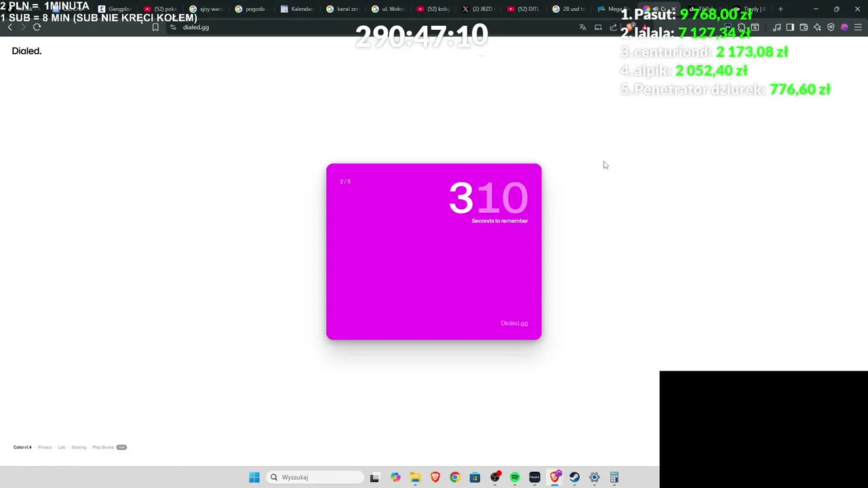The height and width of the screenshot is (488, 868).
Task: Open the extensions puzzle icon
Action: pyautogui.click(x=741, y=27)
